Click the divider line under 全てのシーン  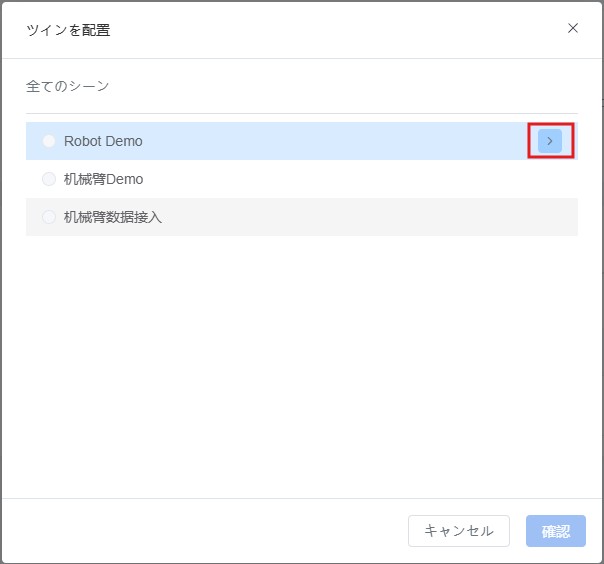click(x=301, y=113)
